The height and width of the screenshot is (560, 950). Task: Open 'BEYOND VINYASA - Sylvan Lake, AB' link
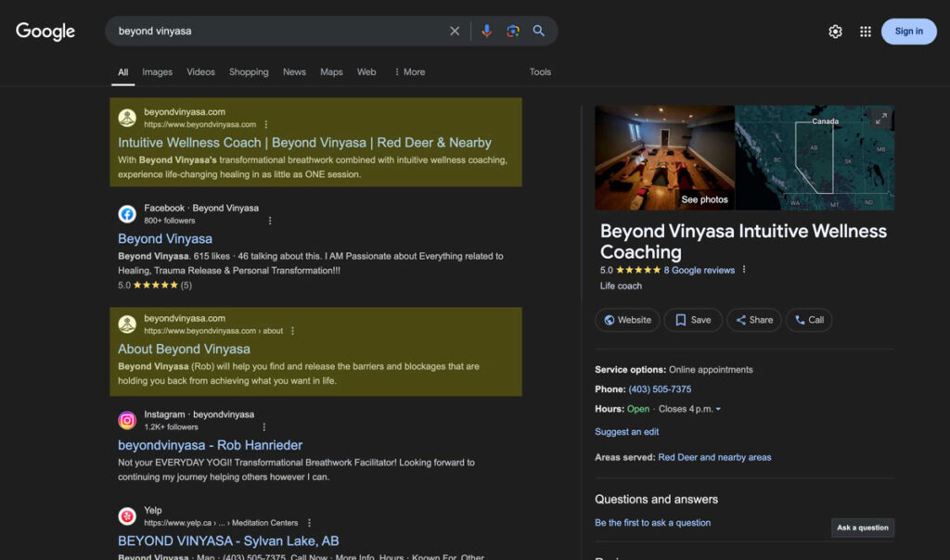tap(228, 541)
